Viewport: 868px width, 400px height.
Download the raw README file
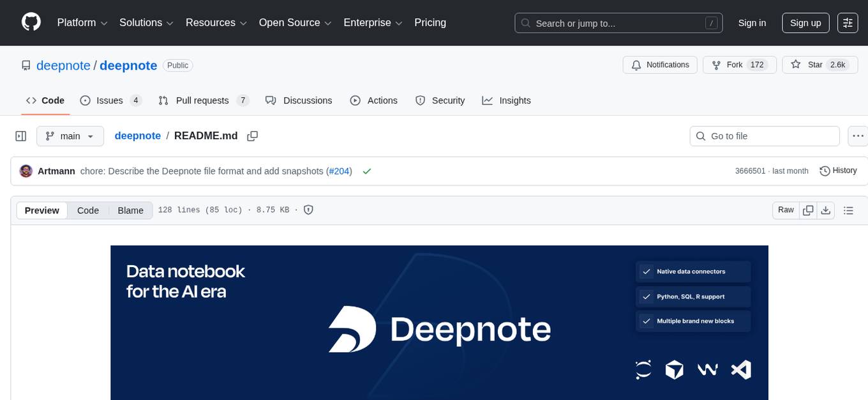pyautogui.click(x=826, y=210)
